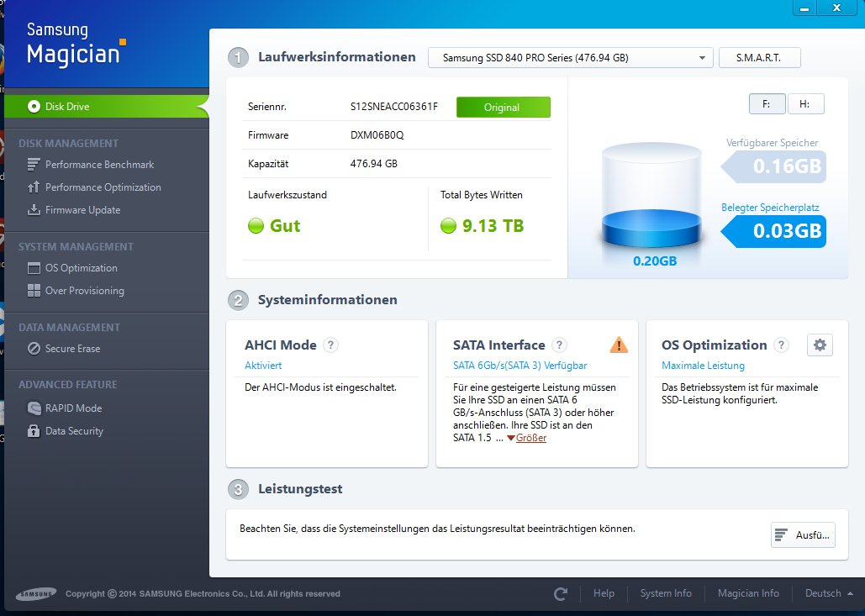Image resolution: width=865 pixels, height=616 pixels.
Task: Click the SATA Interface warning triangle
Action: point(619,345)
